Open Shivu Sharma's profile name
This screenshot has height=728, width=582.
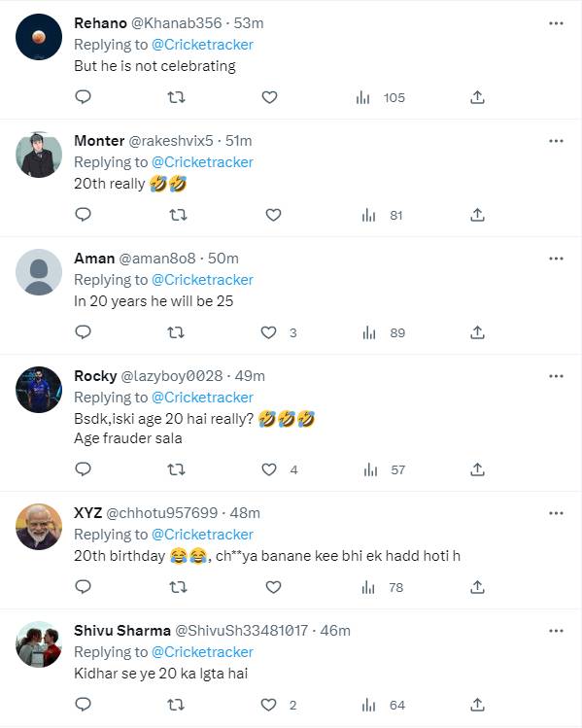[122, 631]
